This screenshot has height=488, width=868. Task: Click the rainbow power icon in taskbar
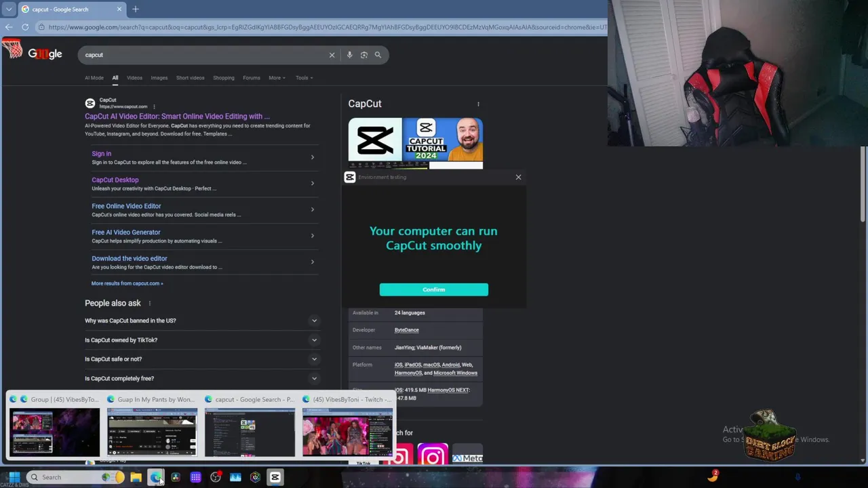click(x=255, y=477)
